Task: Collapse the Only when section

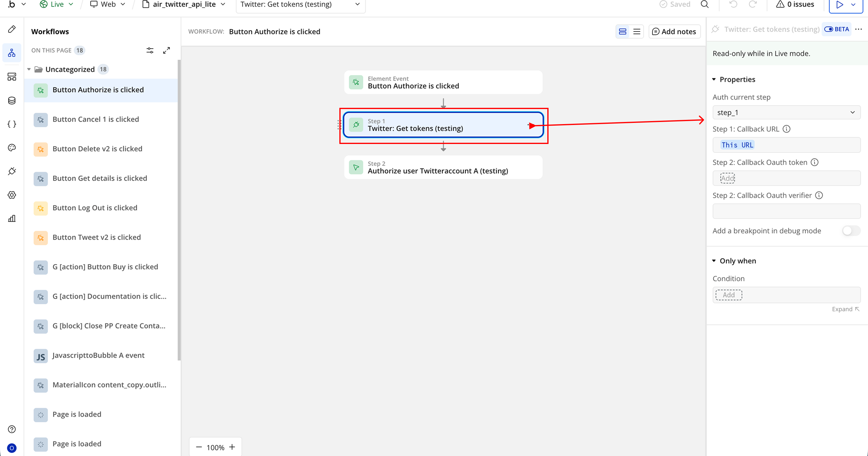Action: 714,261
